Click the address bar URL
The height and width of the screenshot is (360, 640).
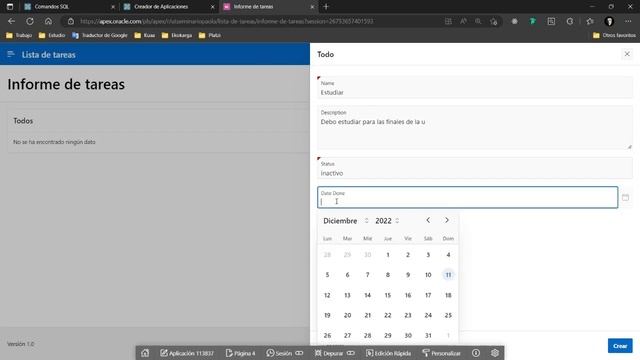click(227, 21)
